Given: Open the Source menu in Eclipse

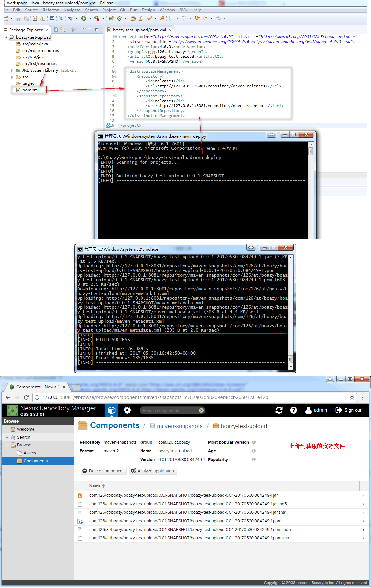Looking at the screenshot, I should (x=32, y=10).
